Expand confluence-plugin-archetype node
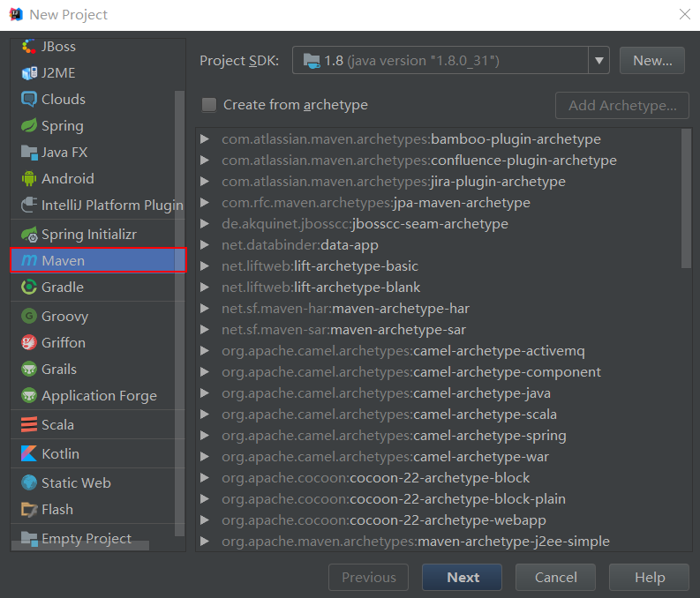Viewport: 700px width, 598px height. point(205,161)
